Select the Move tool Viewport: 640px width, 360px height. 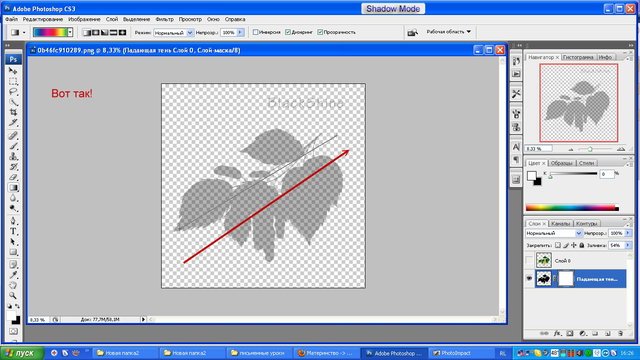point(13,71)
